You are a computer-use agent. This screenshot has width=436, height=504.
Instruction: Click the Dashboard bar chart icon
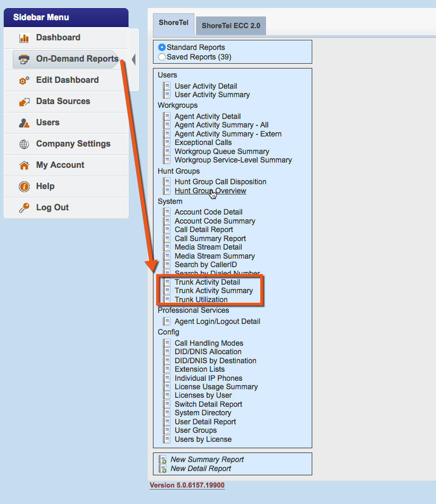coord(24,38)
